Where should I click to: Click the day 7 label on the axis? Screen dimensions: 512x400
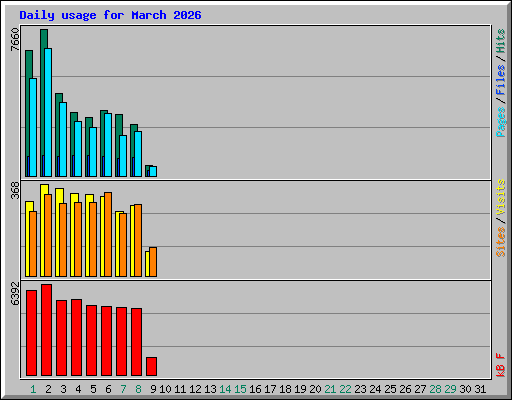[123, 389]
